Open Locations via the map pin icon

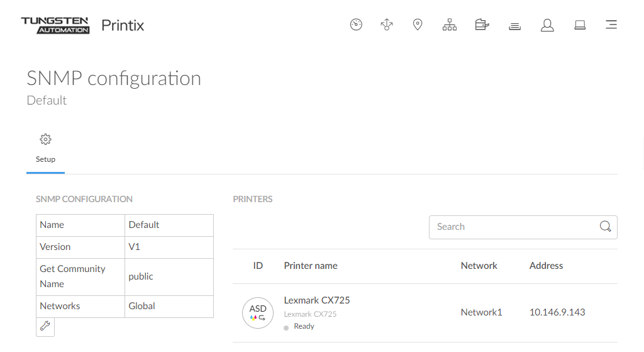coord(418,25)
